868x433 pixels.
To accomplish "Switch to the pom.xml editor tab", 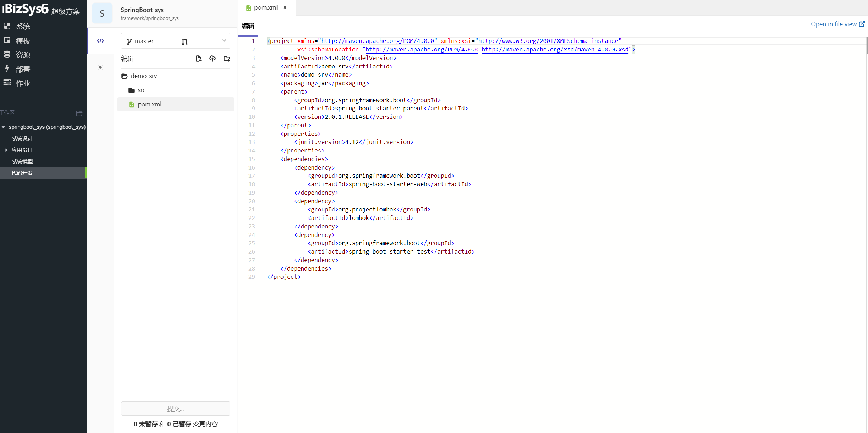I will pyautogui.click(x=265, y=7).
